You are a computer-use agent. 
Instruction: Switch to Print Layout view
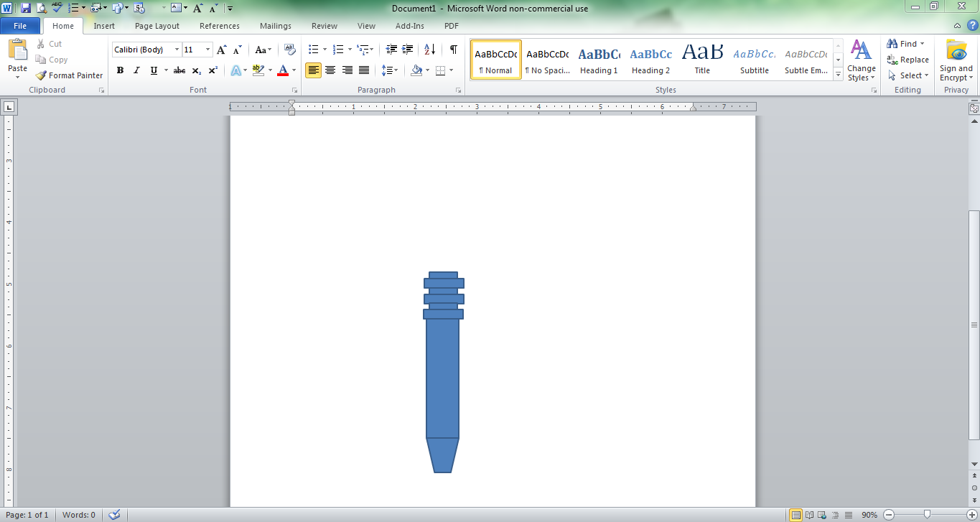tap(795, 515)
